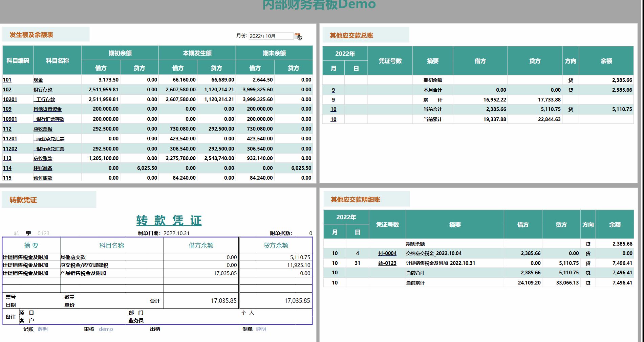The height and width of the screenshot is (342, 644).
Task: Open month 10 link in 当前累计 row
Action: pos(334,119)
